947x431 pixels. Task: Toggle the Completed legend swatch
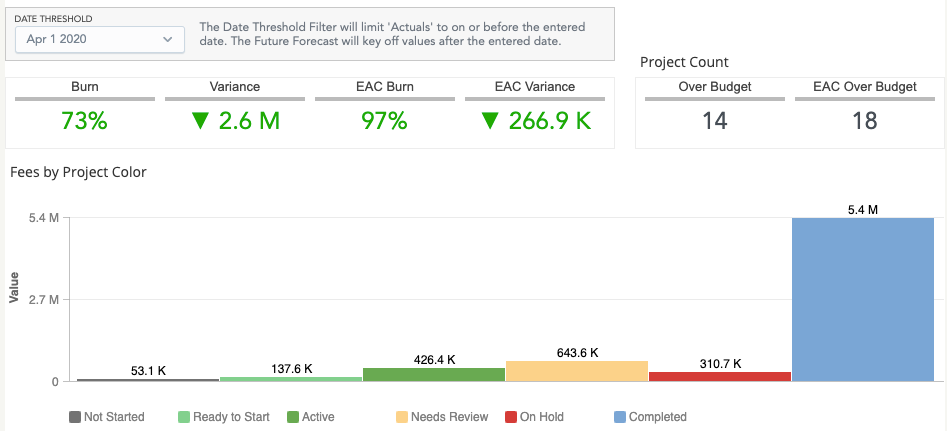pos(620,417)
